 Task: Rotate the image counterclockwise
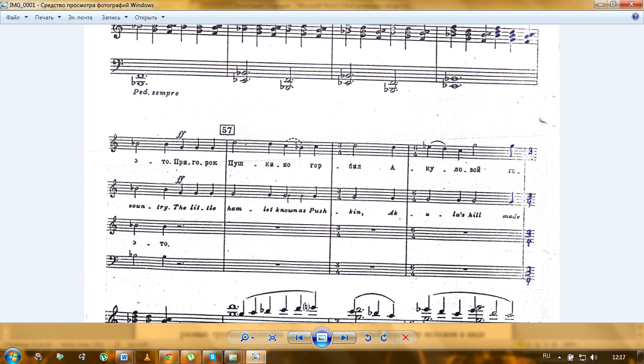click(368, 337)
